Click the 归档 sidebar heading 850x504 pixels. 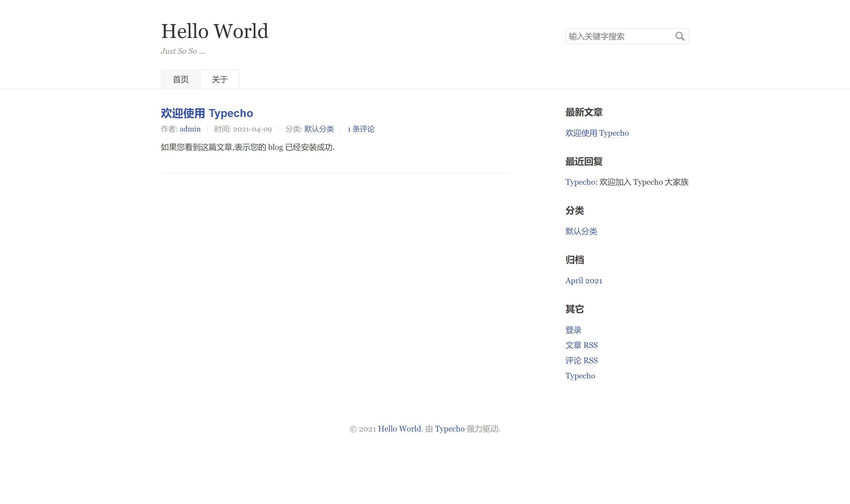coord(575,260)
